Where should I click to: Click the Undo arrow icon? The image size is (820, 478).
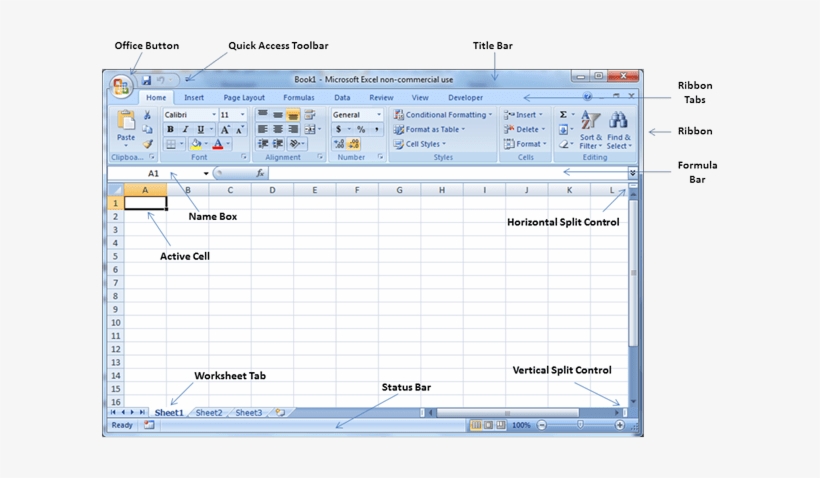[161, 80]
